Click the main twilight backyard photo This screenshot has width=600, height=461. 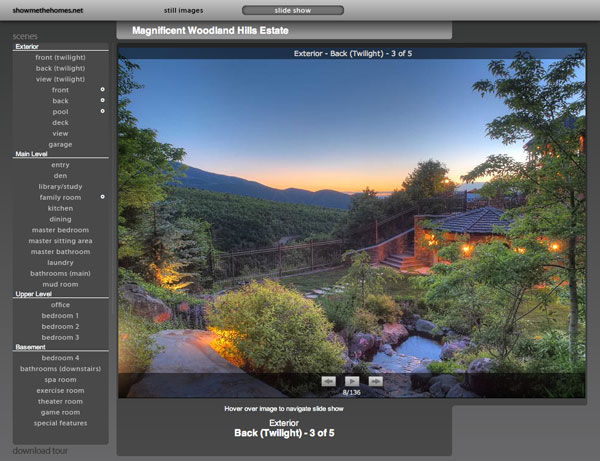pos(351,220)
